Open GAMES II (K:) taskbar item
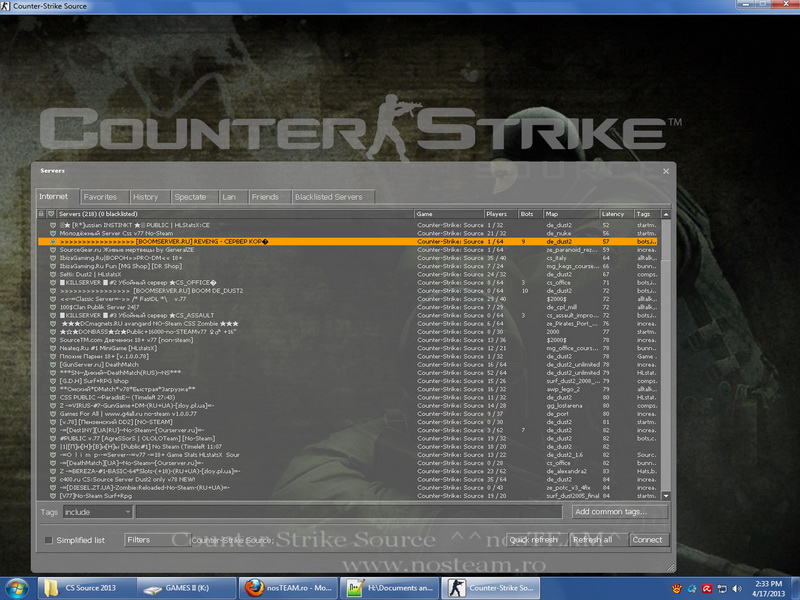 187,588
